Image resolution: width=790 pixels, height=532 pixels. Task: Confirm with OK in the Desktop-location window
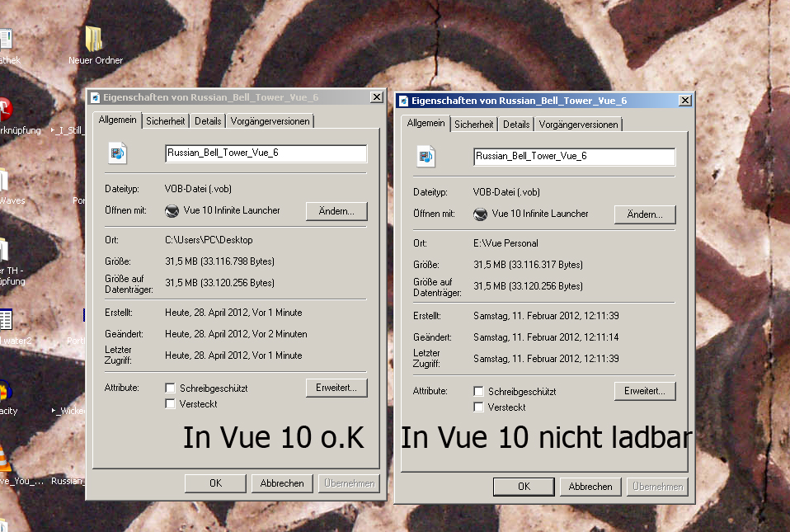[215, 483]
